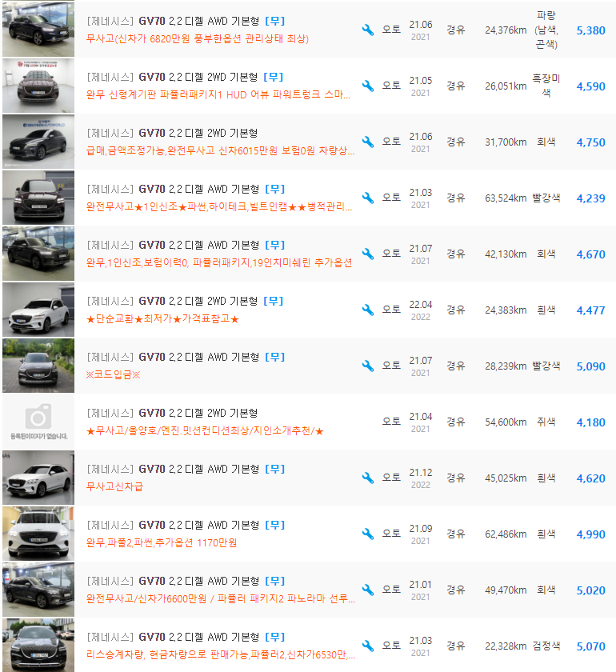Screen dimensions: 616x672
Task: Click the price 4,620
Action: (x=590, y=478)
